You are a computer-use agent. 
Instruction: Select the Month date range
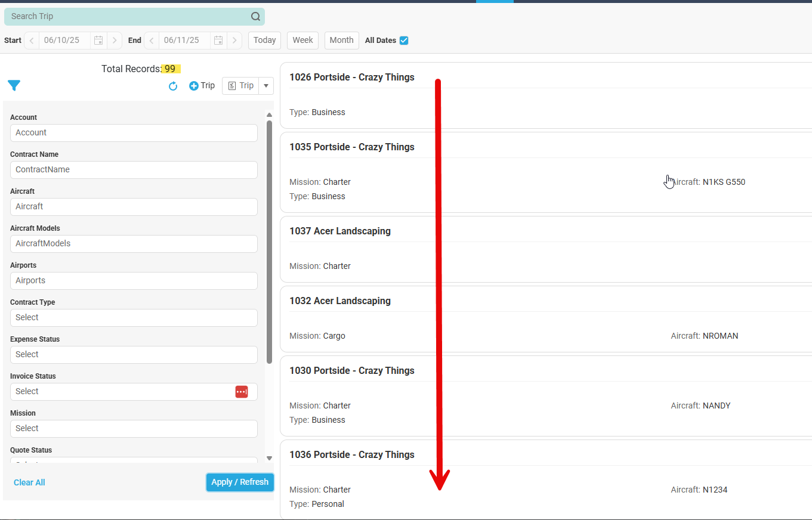coord(341,40)
